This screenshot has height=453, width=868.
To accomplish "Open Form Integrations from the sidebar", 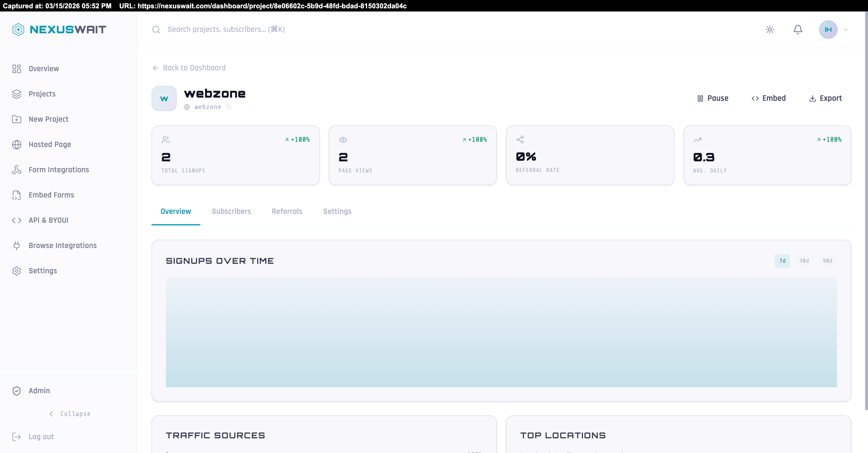I will (x=59, y=170).
